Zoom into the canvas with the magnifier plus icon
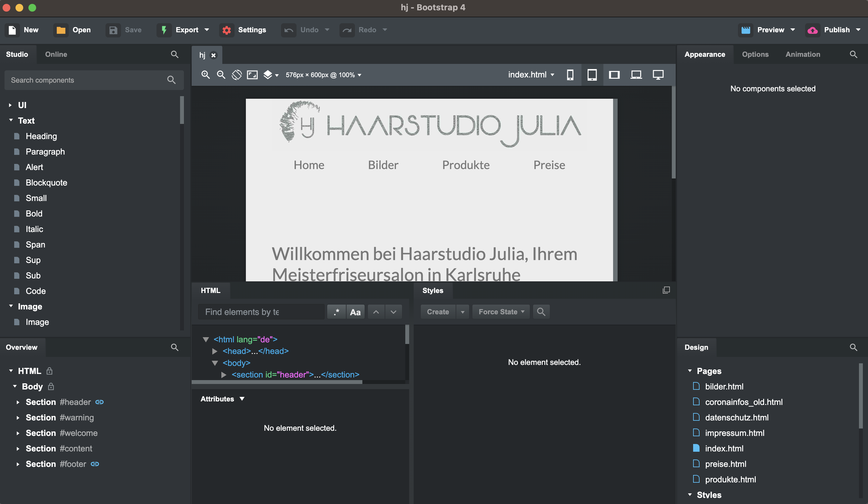868x504 pixels. pos(206,75)
